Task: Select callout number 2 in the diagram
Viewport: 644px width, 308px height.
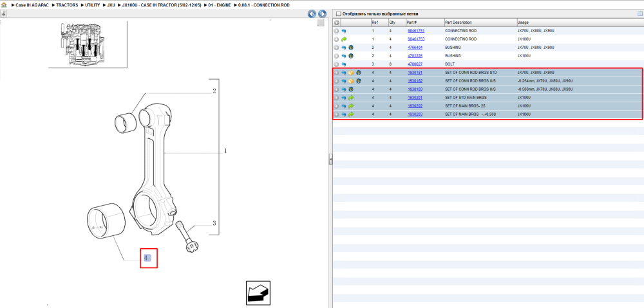Action: click(x=214, y=91)
